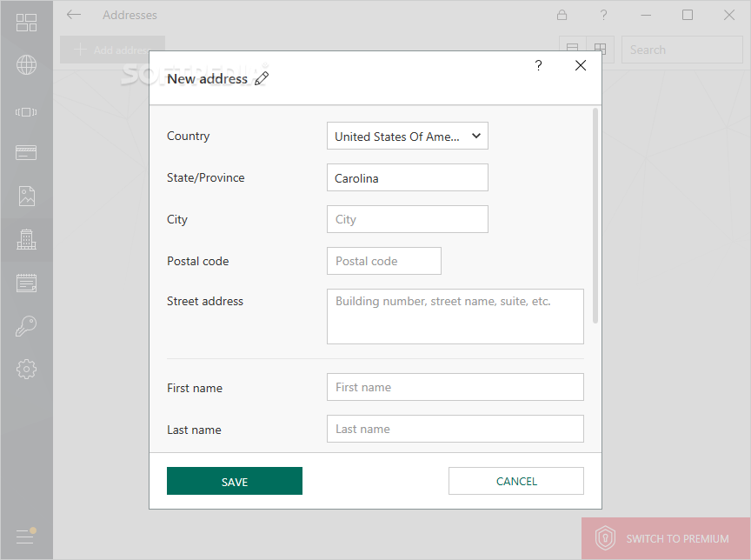
Task: Expand the Country dropdown
Action: [408, 136]
